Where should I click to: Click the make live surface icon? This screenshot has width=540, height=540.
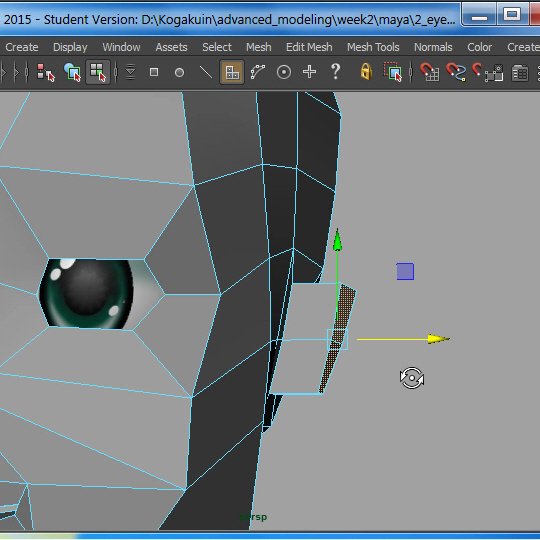click(520, 73)
